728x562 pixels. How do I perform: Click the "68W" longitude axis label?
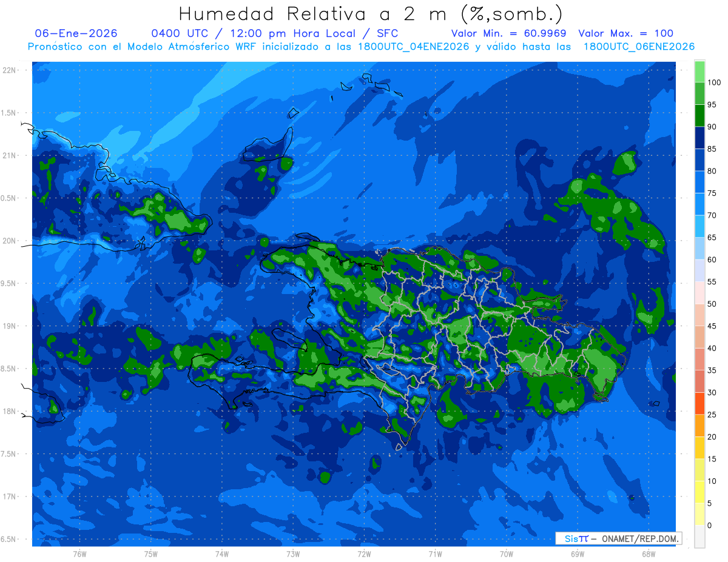pos(649,554)
